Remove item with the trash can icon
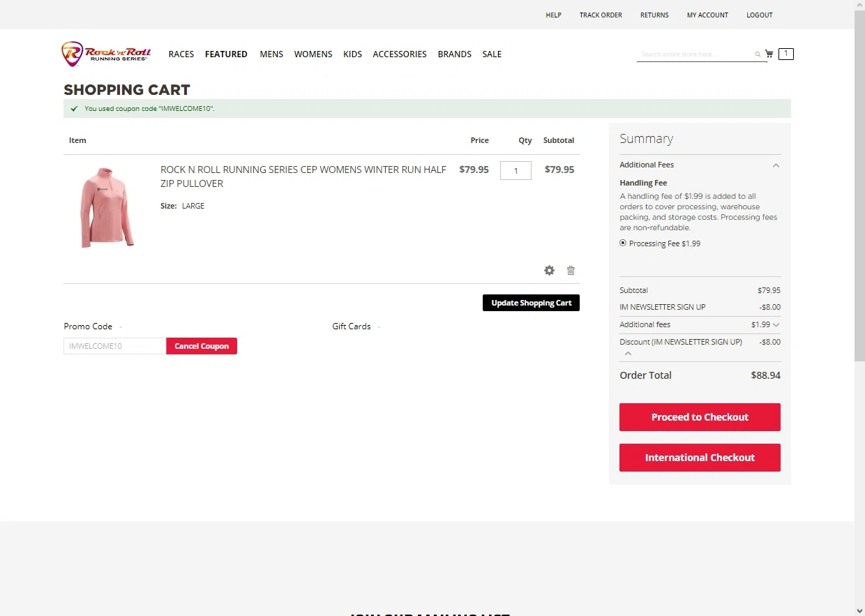The image size is (865, 616). click(571, 271)
